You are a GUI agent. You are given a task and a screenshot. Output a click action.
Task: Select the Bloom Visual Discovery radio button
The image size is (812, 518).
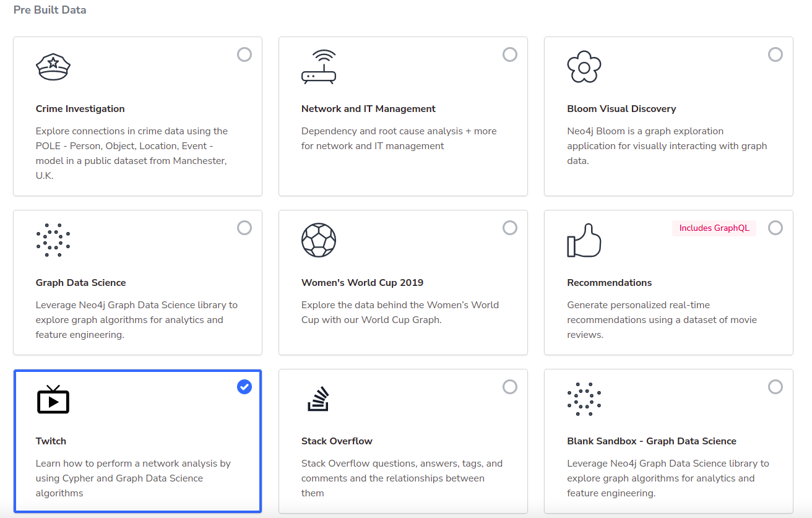[x=775, y=54]
